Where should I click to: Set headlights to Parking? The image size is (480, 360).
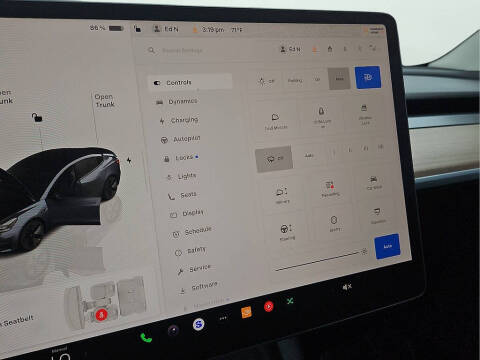point(295,80)
